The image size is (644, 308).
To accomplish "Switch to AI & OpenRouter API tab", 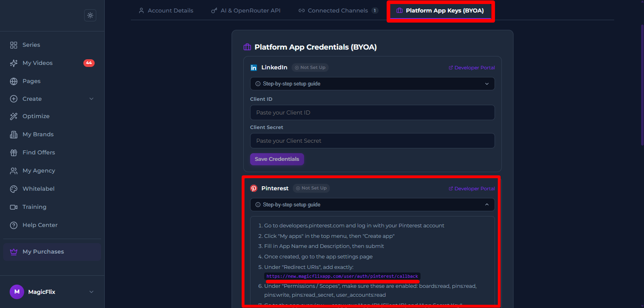I will 246,10.
